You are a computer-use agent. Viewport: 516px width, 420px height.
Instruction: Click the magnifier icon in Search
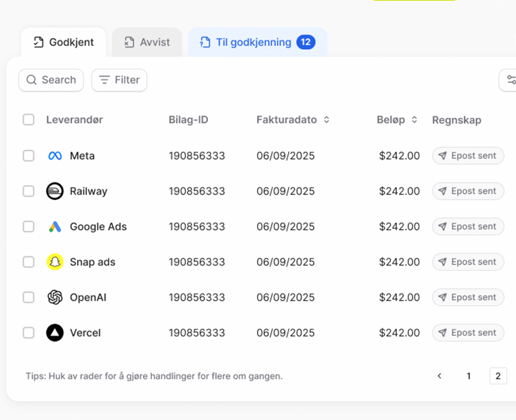[x=32, y=80]
